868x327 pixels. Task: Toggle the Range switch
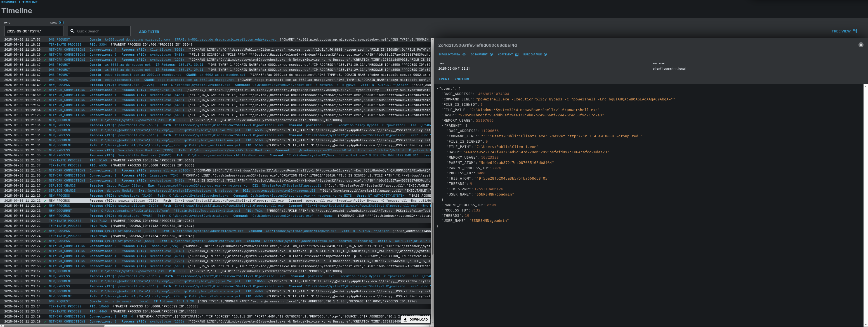[x=61, y=23]
